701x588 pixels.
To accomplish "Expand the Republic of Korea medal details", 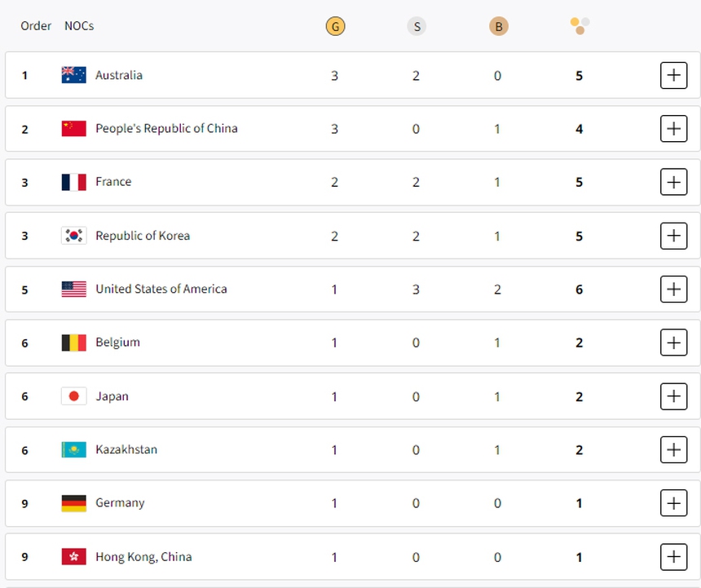I will click(x=674, y=236).
